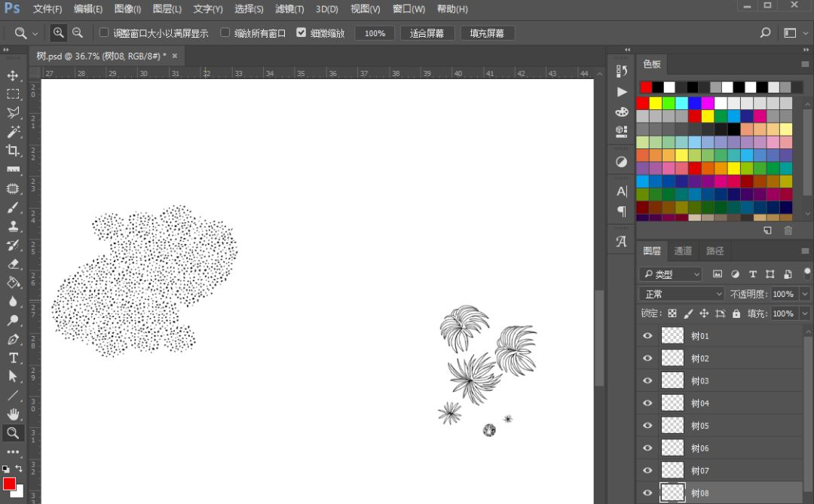Screen dimensions: 814x504
Task: Swap foreground and background colors
Action: [19, 469]
